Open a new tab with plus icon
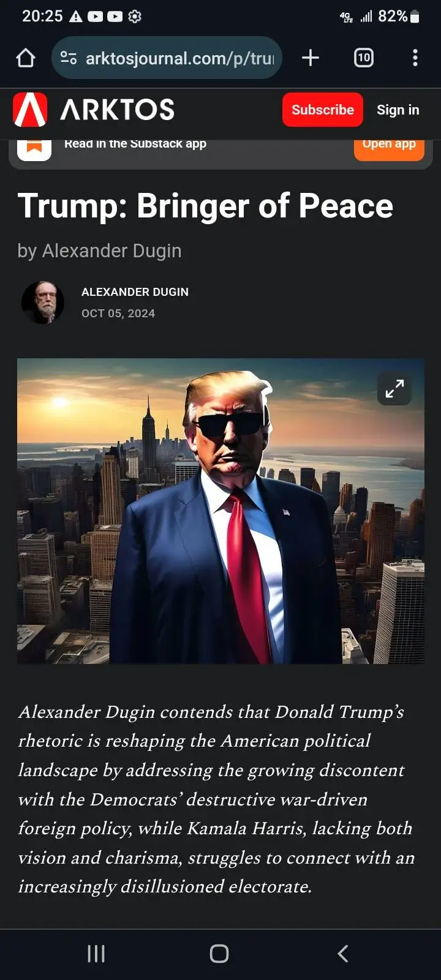The height and width of the screenshot is (980, 441). point(311,58)
